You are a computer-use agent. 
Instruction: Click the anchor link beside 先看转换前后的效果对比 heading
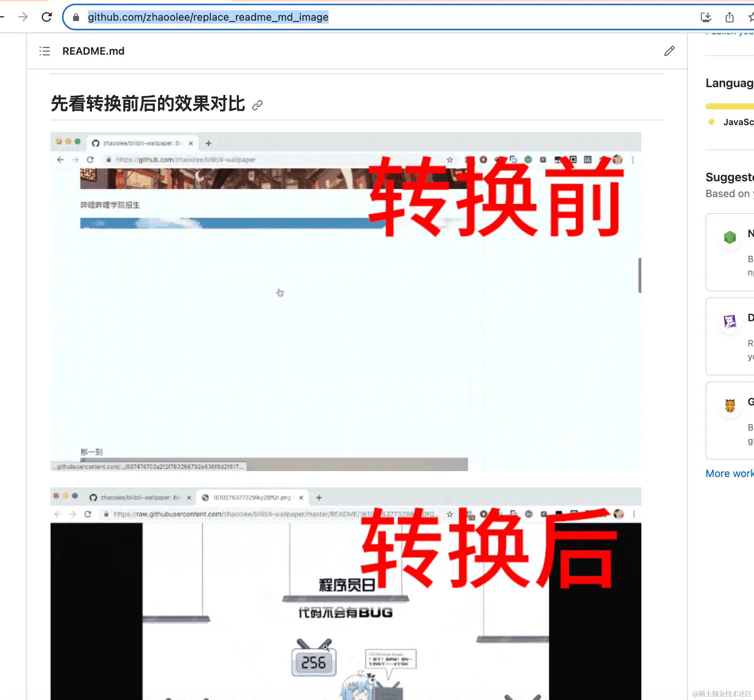point(258,105)
